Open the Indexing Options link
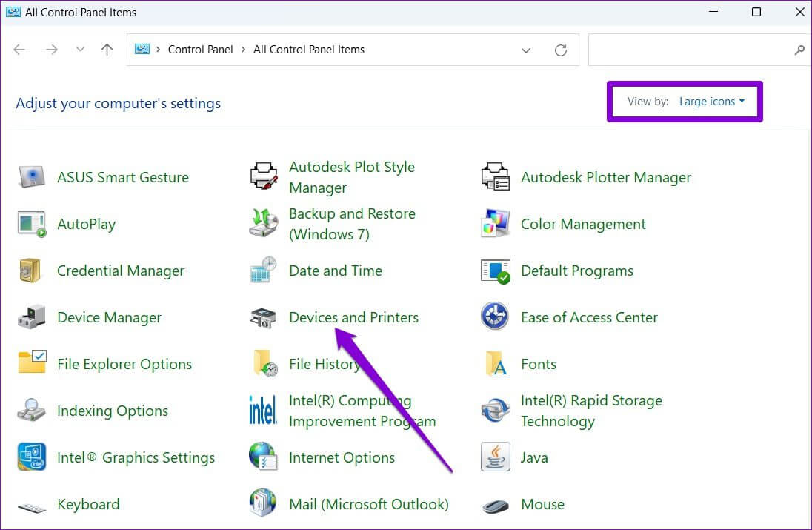Viewport: 812px width, 530px height. (x=113, y=411)
